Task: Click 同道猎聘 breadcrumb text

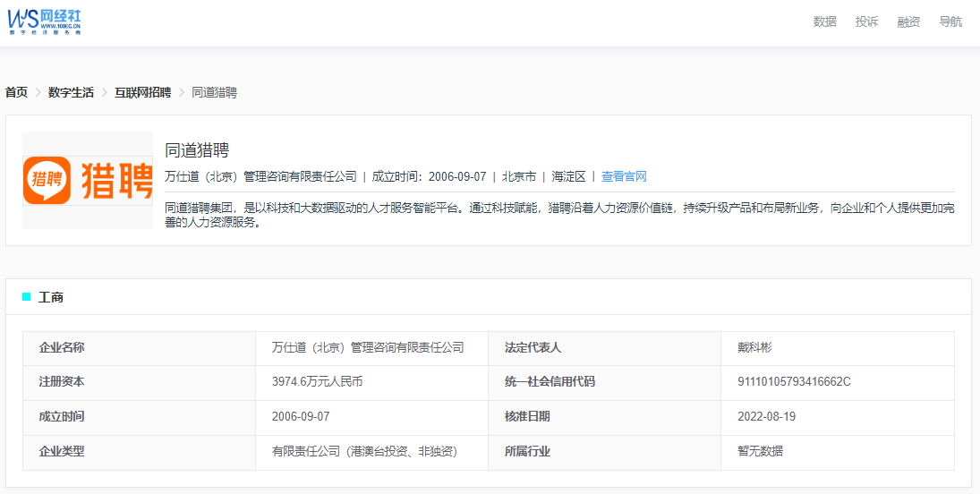Action: click(214, 92)
